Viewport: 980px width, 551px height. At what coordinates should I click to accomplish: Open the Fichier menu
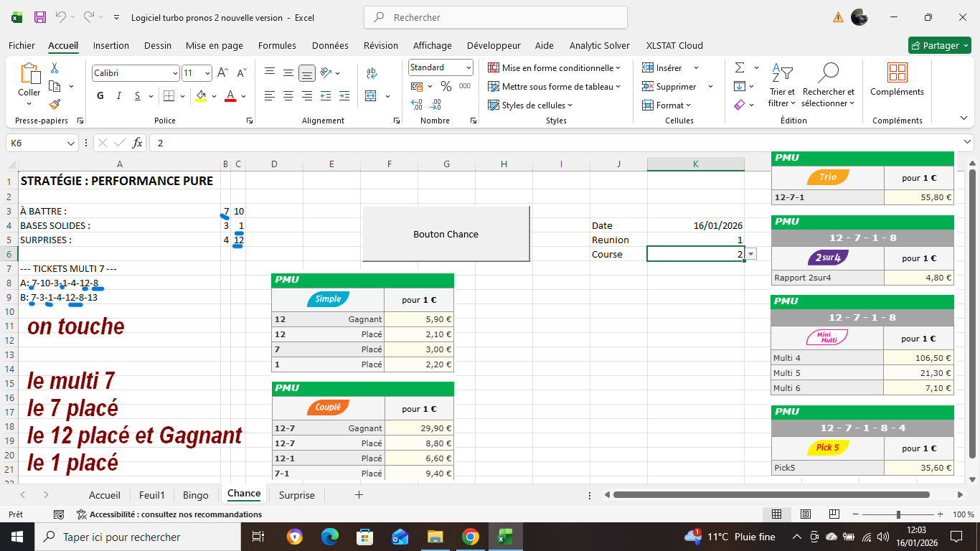pyautogui.click(x=22, y=45)
